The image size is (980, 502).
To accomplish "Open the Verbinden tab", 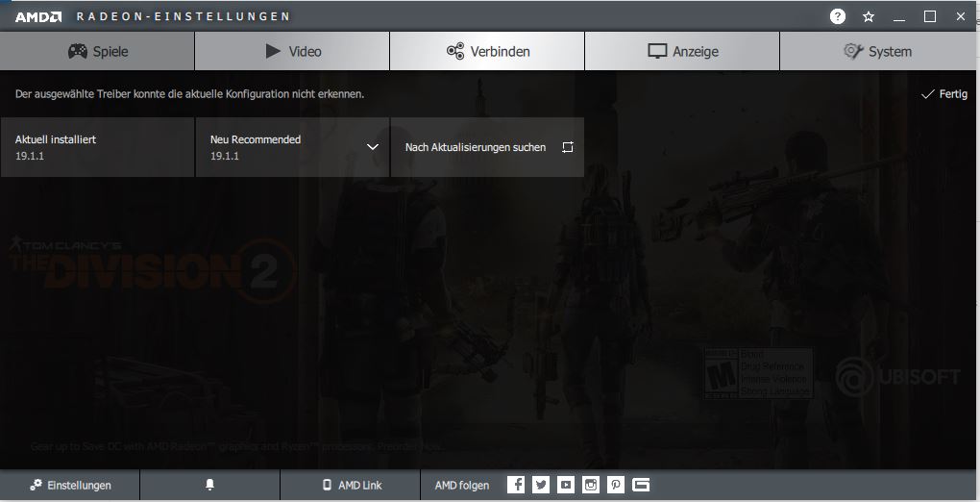I will point(487,51).
